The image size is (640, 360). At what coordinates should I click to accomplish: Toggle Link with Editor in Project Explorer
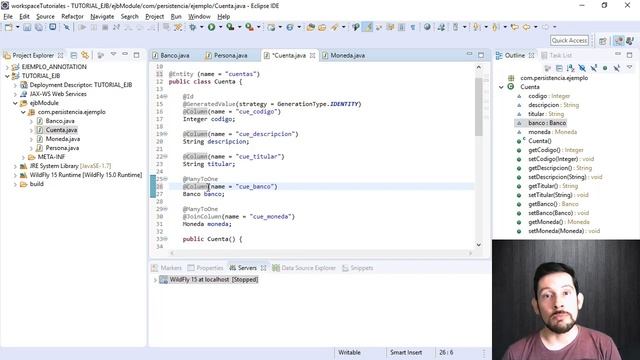click(x=85, y=55)
